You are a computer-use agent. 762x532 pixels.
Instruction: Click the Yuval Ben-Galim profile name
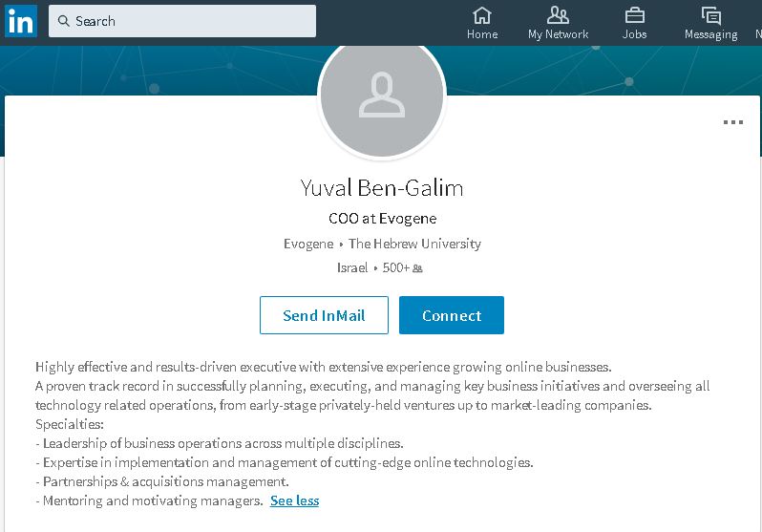382,187
